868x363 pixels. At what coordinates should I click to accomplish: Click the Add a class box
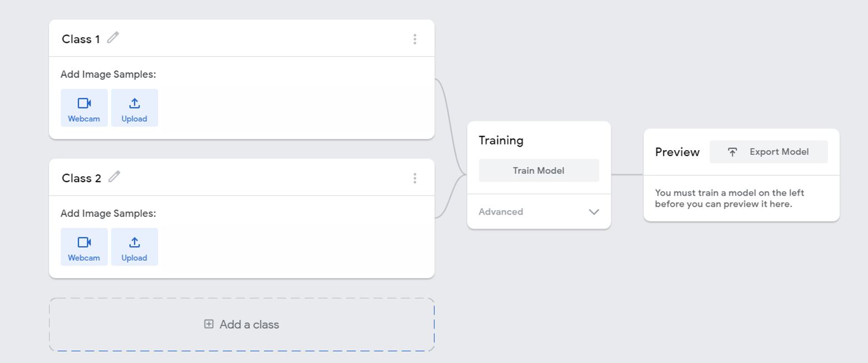241,325
